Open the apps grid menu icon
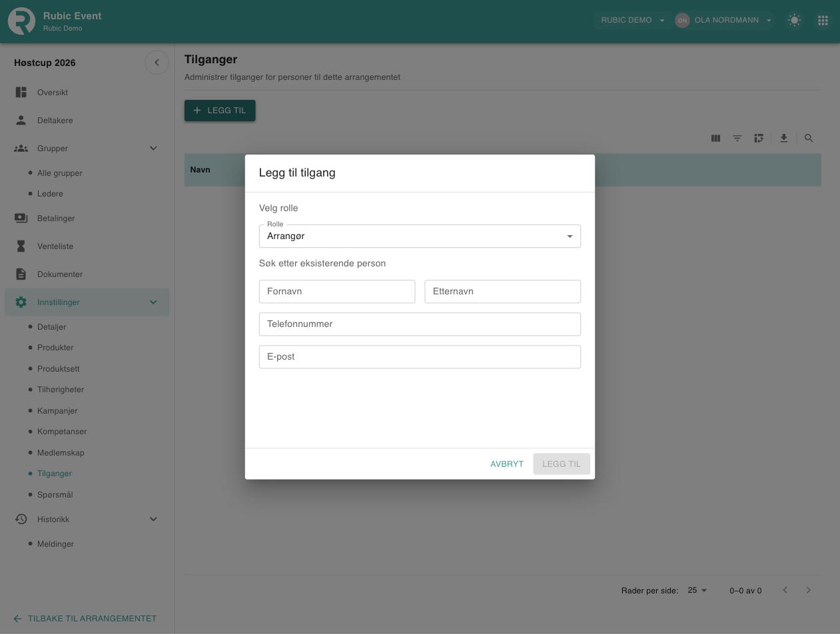 tap(823, 21)
